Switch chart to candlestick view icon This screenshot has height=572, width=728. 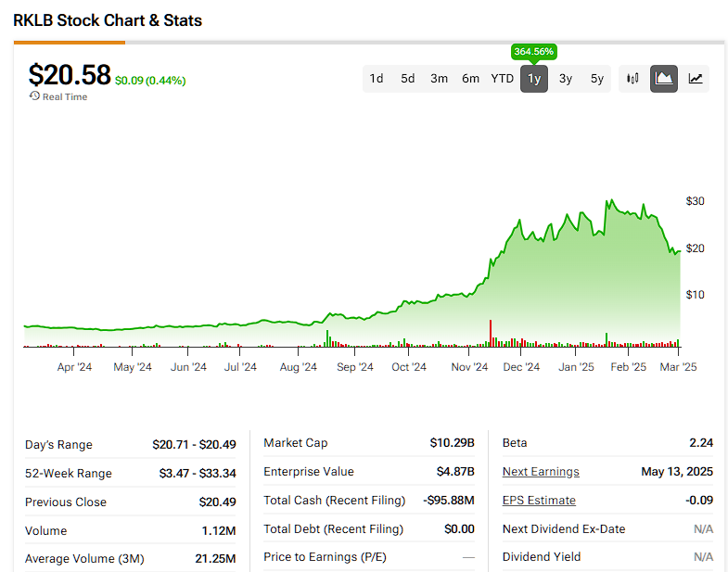click(632, 79)
